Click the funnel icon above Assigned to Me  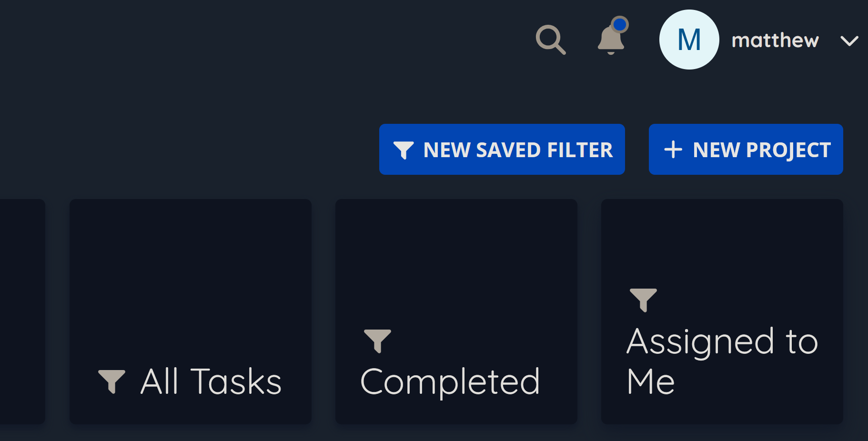643,300
